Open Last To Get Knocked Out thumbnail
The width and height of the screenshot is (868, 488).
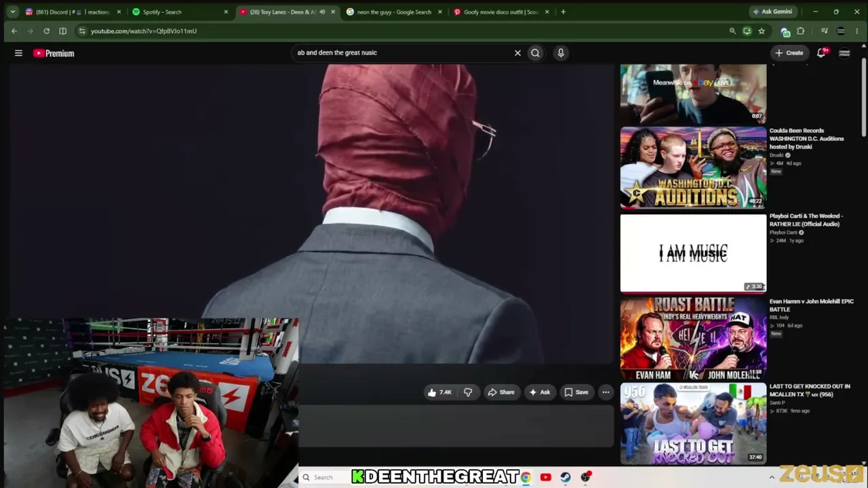(x=693, y=424)
